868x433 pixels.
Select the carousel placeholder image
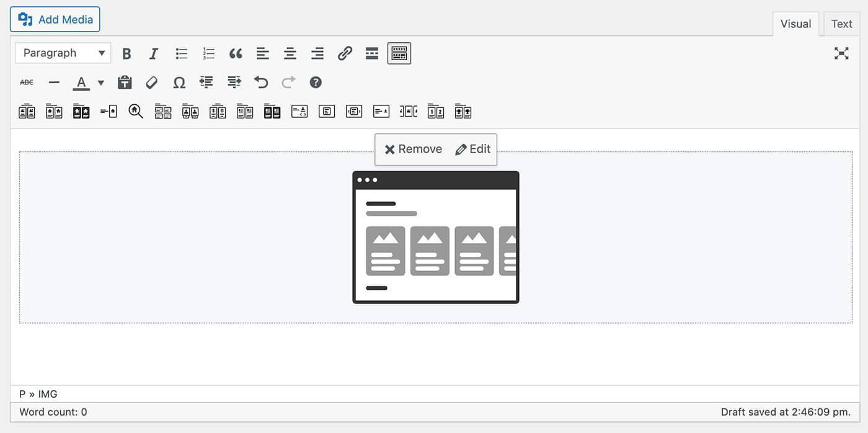pos(435,238)
